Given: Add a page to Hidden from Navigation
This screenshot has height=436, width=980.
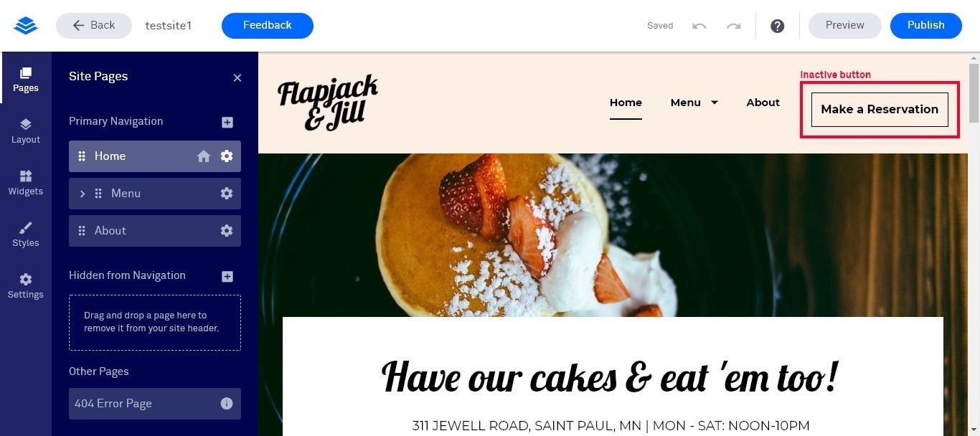Looking at the screenshot, I should click(227, 277).
